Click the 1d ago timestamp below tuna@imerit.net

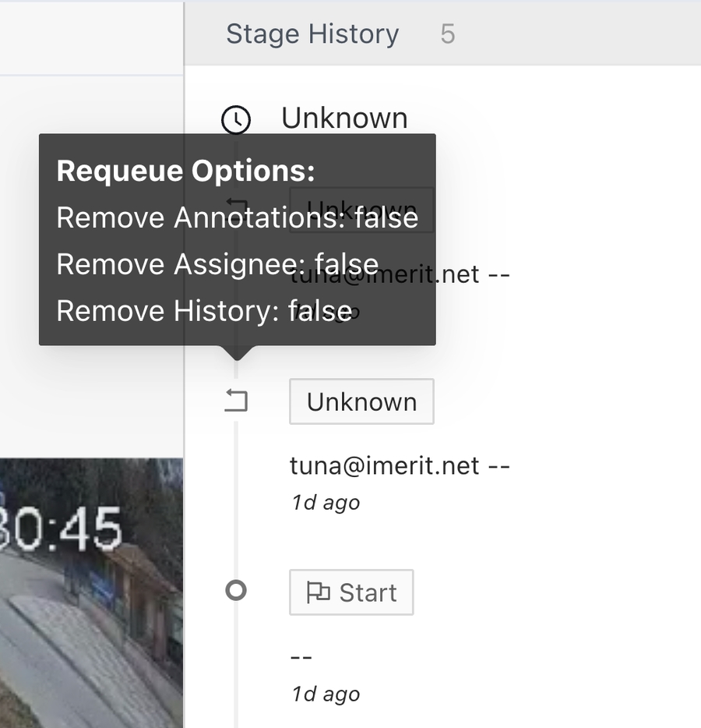pyautogui.click(x=326, y=503)
